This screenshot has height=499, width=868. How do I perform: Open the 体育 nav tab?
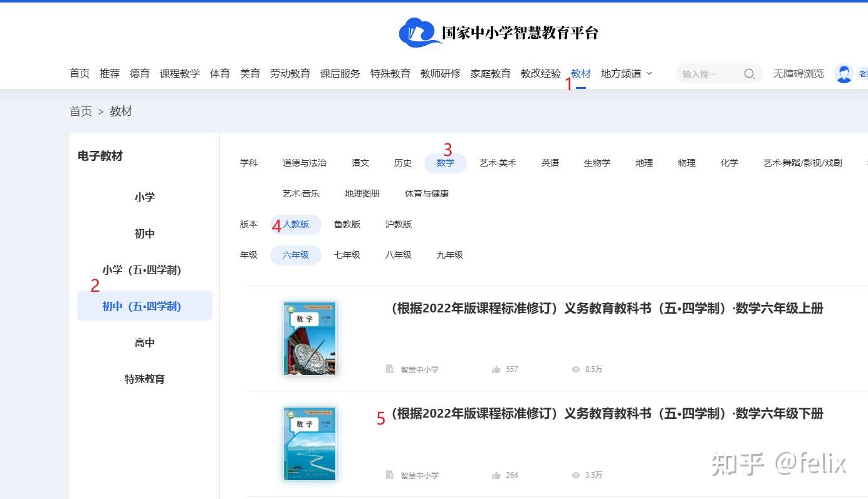click(x=220, y=73)
